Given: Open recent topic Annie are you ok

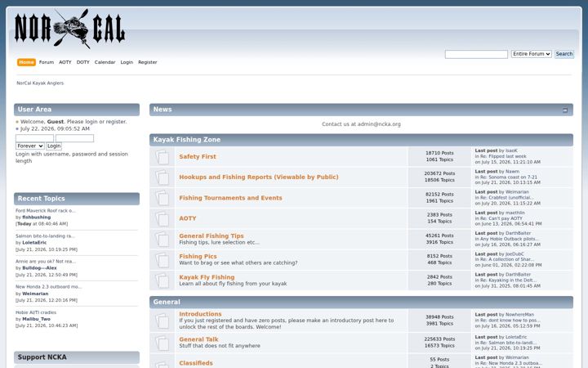Looking at the screenshot, I should 46,262.
